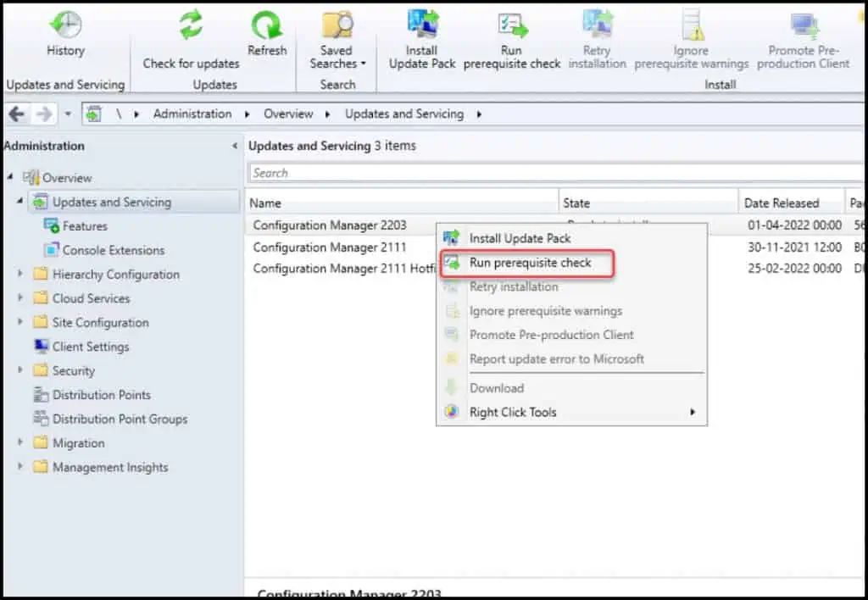
Task: Click the Cloud Services folder icon
Action: [41, 298]
